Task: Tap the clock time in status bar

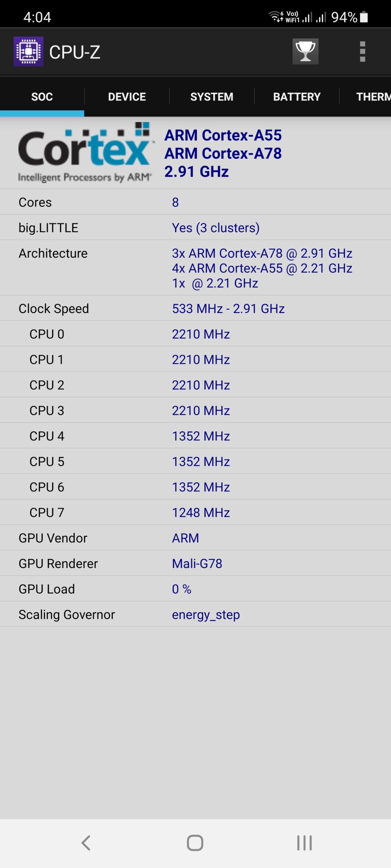Action: pyautogui.click(x=37, y=17)
